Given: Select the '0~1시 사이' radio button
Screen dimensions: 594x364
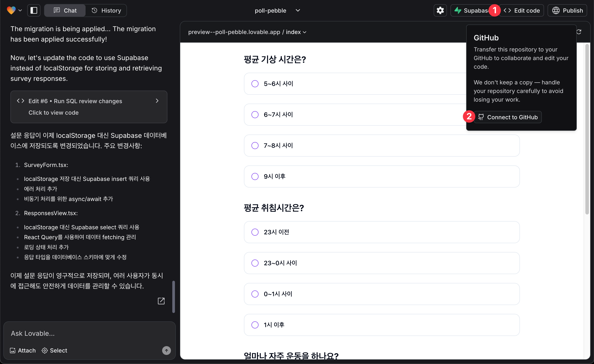Looking at the screenshot, I should pos(255,294).
